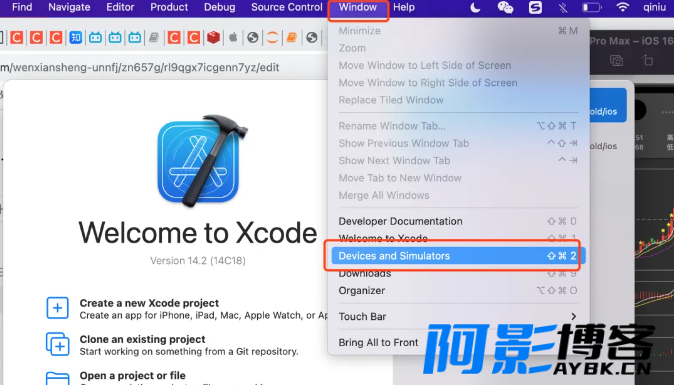Click the WeChat icon in menu bar
The width and height of the screenshot is (677, 385).
pos(505,7)
